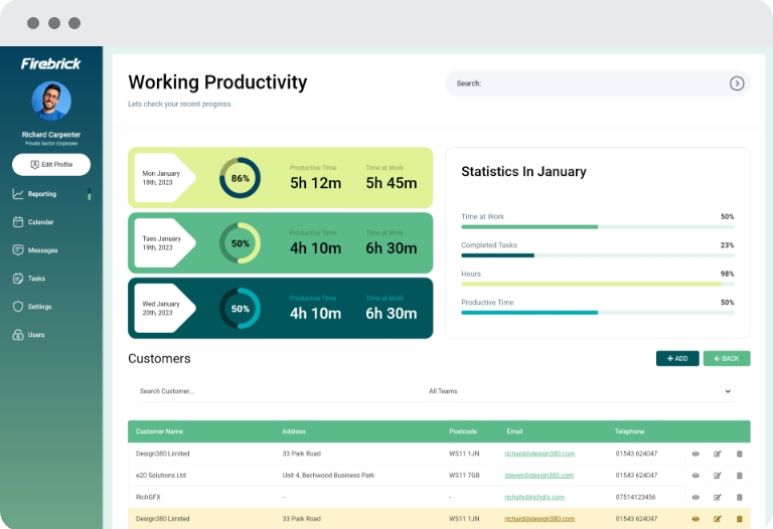
Task: Click the edit icon for Design380 Limited row
Action: click(x=717, y=454)
